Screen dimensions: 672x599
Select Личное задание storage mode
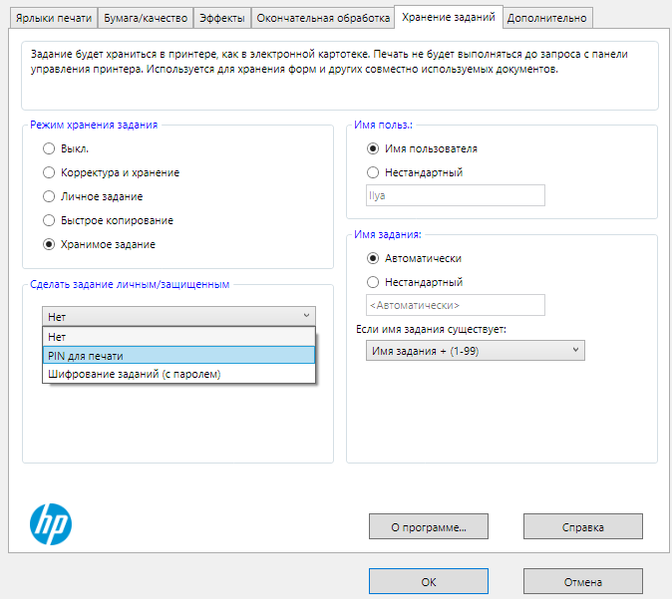point(49,197)
